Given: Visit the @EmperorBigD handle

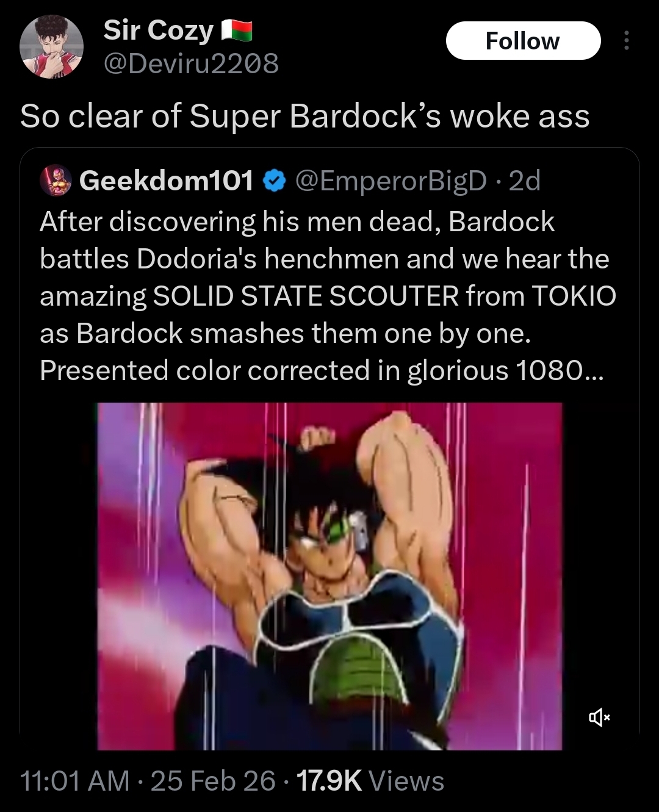Looking at the screenshot, I should click(x=391, y=180).
